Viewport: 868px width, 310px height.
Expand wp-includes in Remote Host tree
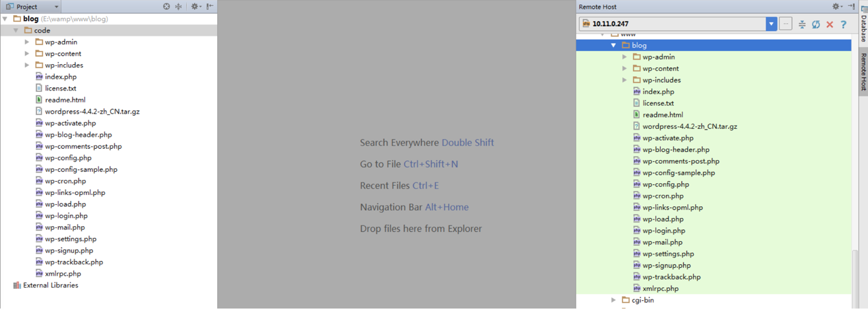tap(624, 80)
